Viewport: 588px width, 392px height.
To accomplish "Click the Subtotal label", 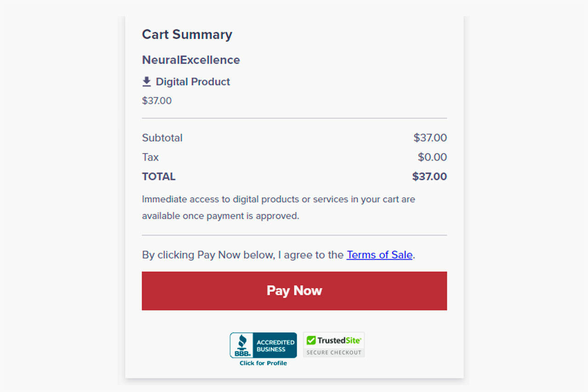I will pyautogui.click(x=162, y=138).
